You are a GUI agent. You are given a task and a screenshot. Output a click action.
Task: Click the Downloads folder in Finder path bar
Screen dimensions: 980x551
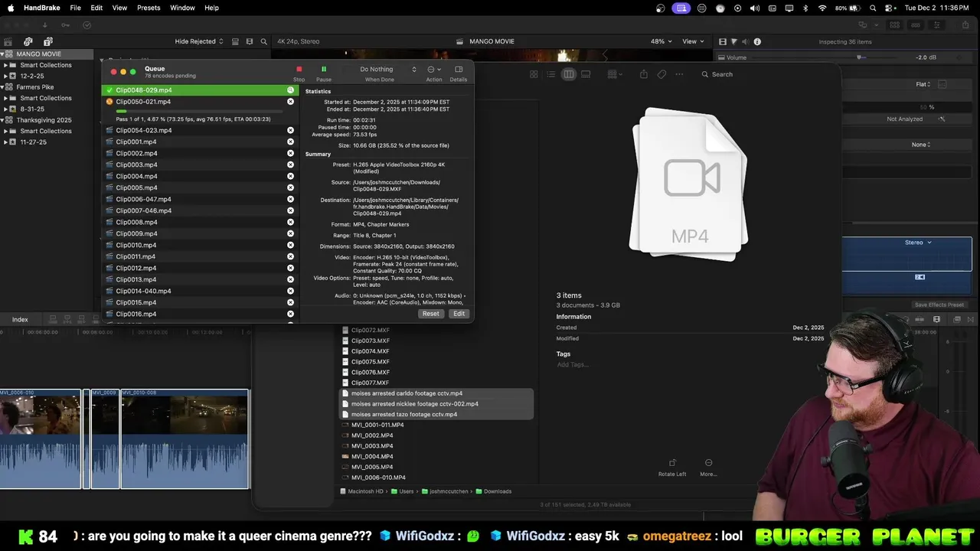click(492, 491)
